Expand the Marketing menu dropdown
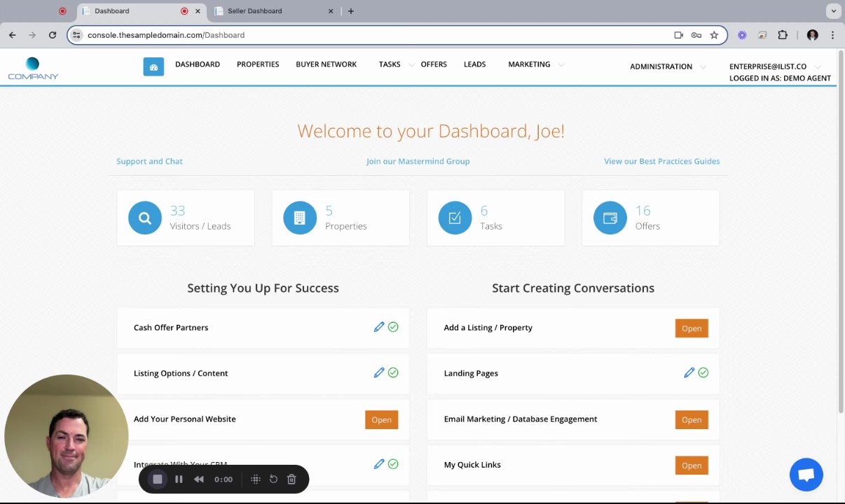 (x=561, y=64)
